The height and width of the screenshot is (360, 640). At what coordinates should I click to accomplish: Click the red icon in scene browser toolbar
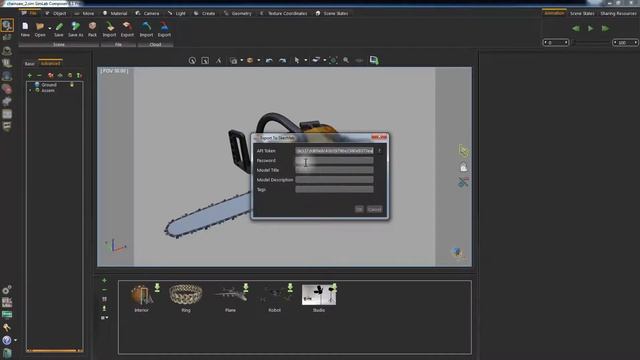[51, 75]
